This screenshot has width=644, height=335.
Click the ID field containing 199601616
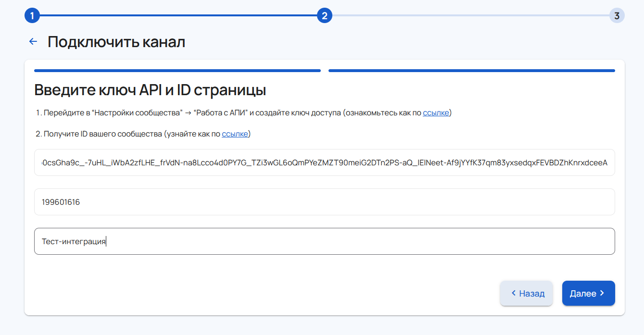[324, 202]
